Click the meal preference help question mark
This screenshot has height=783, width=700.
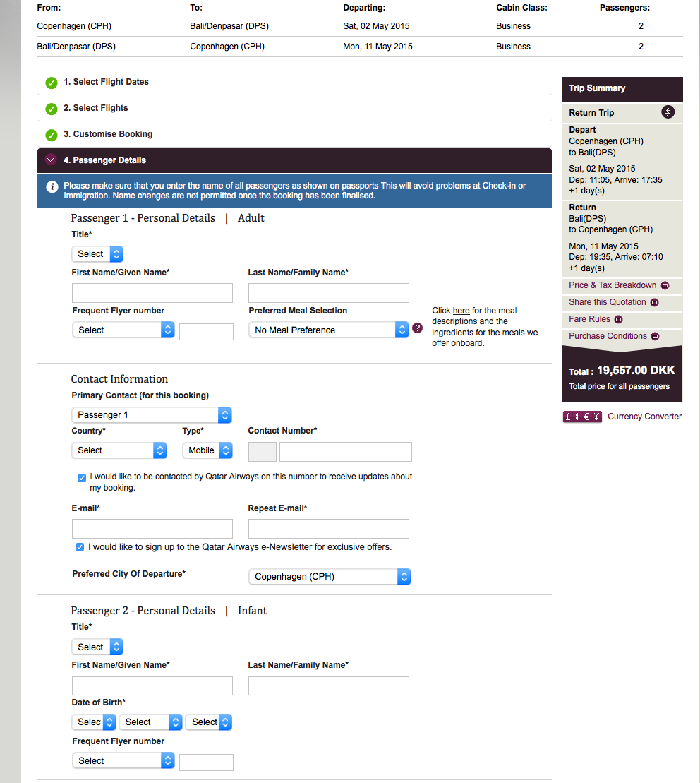(417, 328)
